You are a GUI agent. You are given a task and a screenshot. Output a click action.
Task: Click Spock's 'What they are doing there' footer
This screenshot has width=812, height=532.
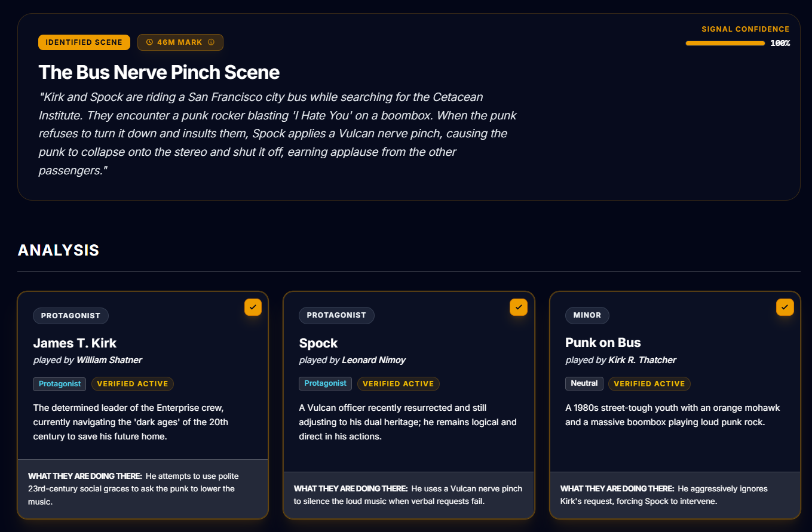click(x=409, y=494)
